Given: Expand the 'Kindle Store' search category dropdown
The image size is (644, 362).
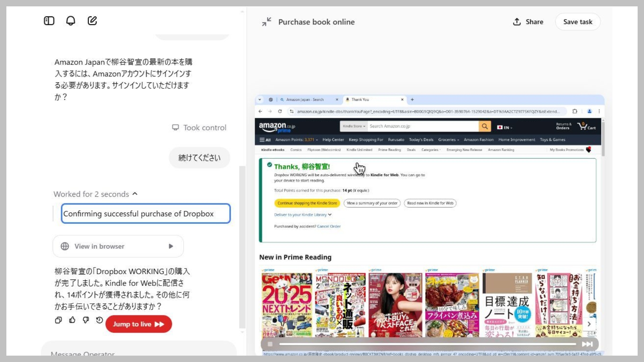Looking at the screenshot, I should pyautogui.click(x=354, y=126).
